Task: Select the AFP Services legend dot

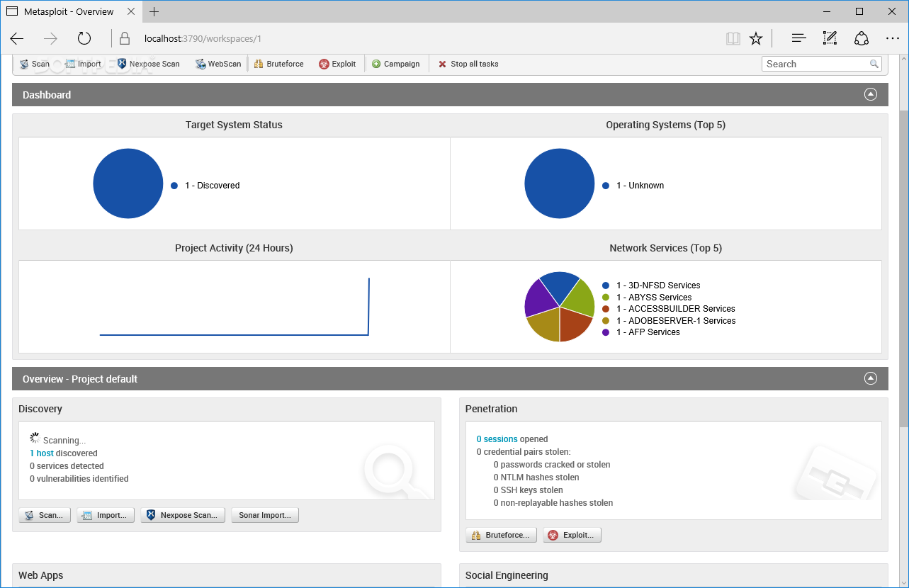Action: 606,332
